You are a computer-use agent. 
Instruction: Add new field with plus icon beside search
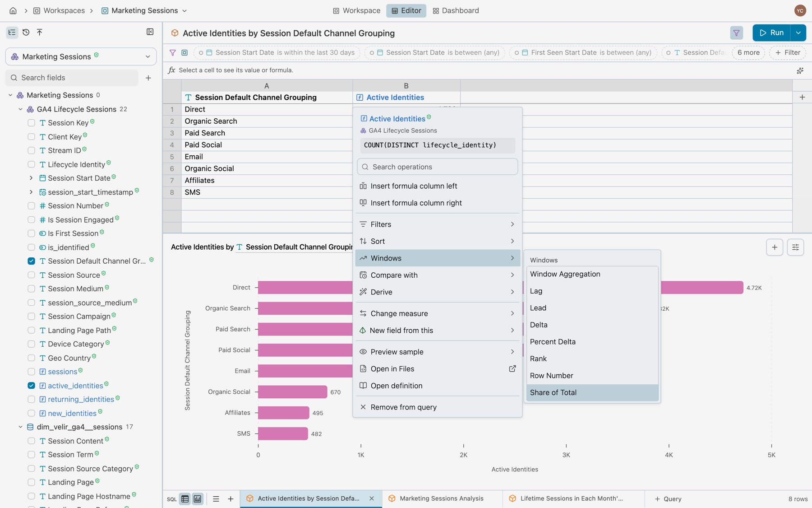148,78
